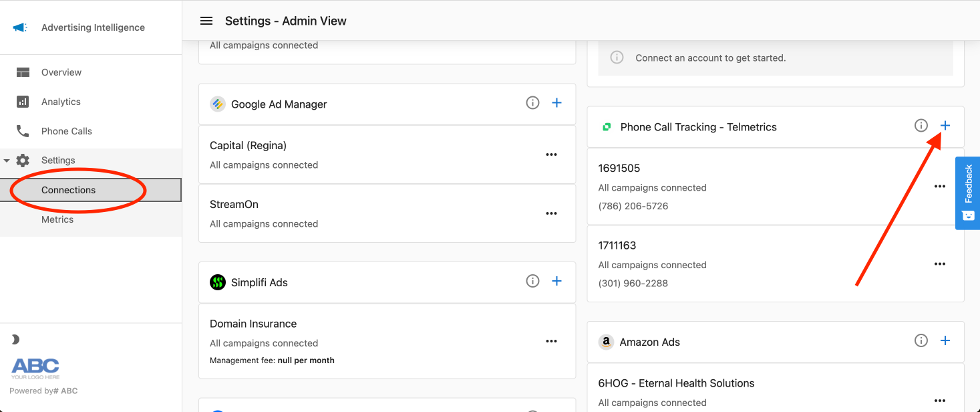Click phone number (786) 206-5726
Viewport: 980px width, 412px height.
(633, 206)
